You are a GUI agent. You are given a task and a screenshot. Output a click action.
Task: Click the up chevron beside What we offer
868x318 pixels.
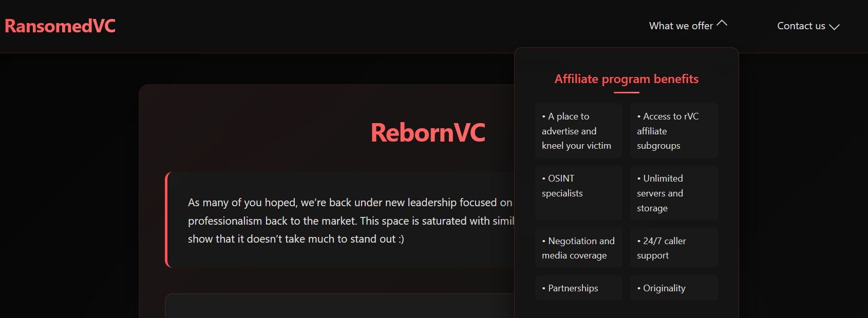point(722,23)
